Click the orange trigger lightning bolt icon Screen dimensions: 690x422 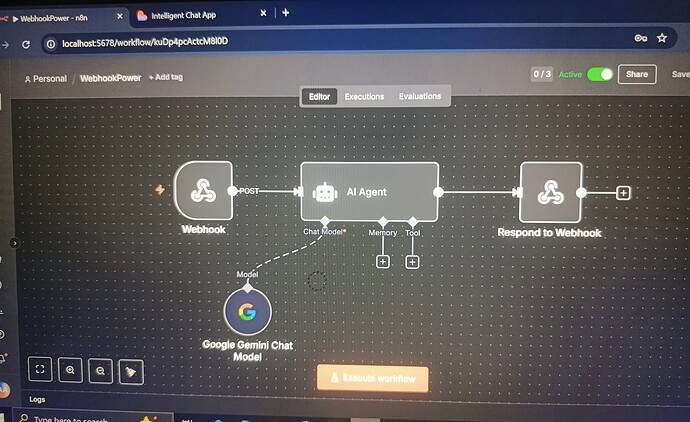click(x=160, y=190)
